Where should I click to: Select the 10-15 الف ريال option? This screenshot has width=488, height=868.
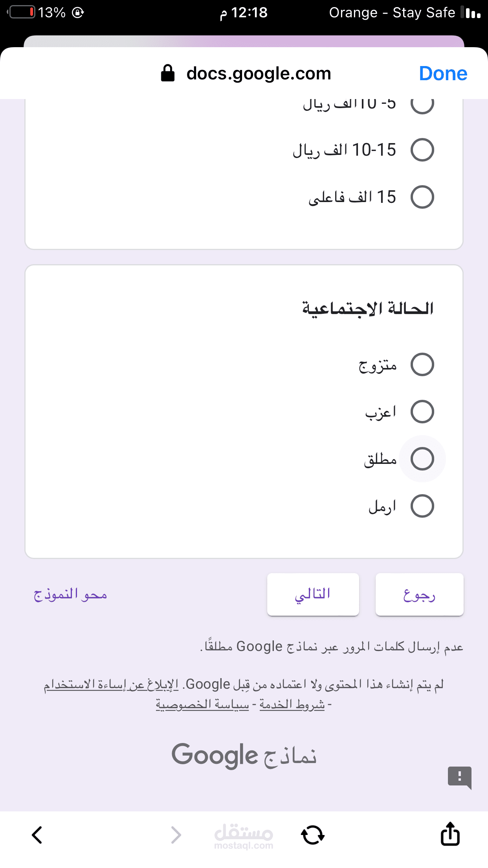point(422,150)
